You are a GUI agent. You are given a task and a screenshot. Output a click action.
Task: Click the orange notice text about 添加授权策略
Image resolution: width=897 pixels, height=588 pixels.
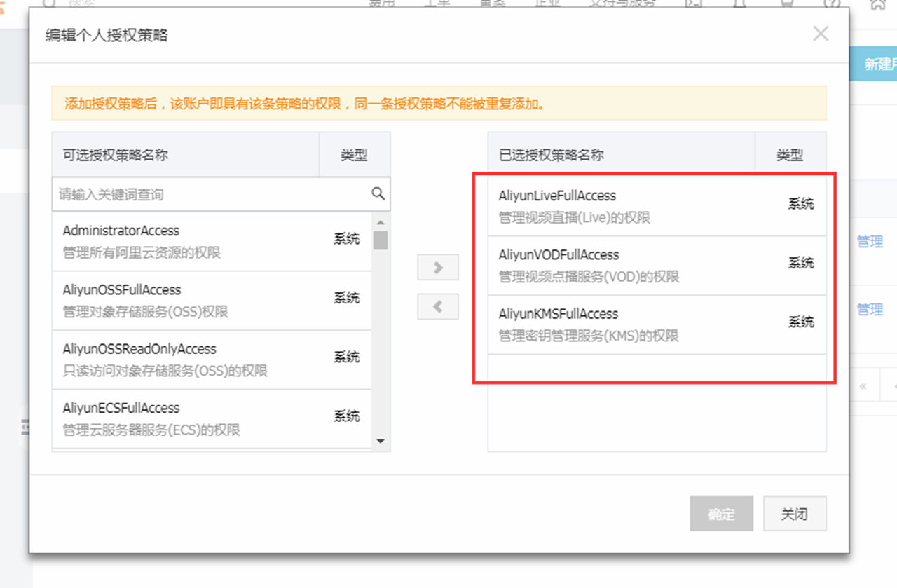(x=305, y=104)
